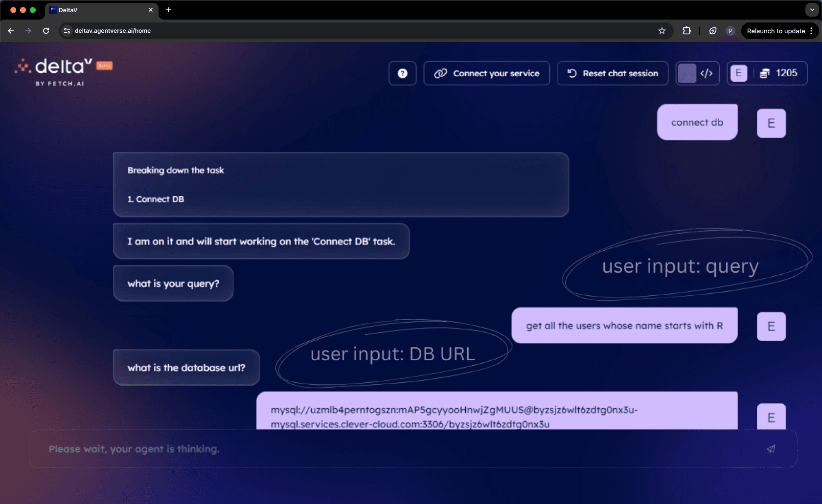Viewport: 822px width, 504px height.
Task: Click the '1. Connect DB' task item
Action: click(156, 199)
